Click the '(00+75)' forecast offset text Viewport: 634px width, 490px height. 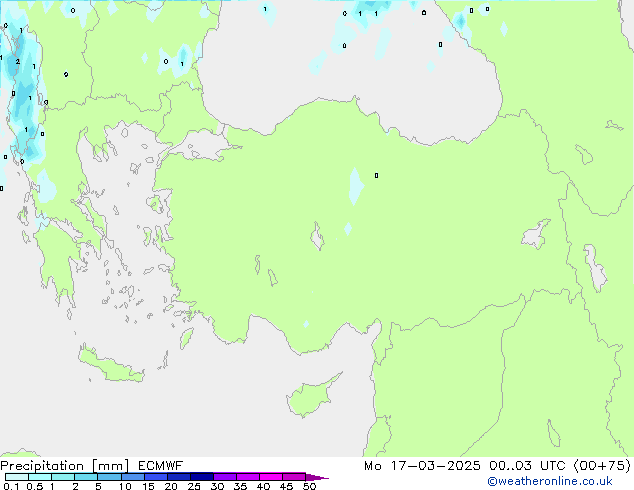coord(602,466)
